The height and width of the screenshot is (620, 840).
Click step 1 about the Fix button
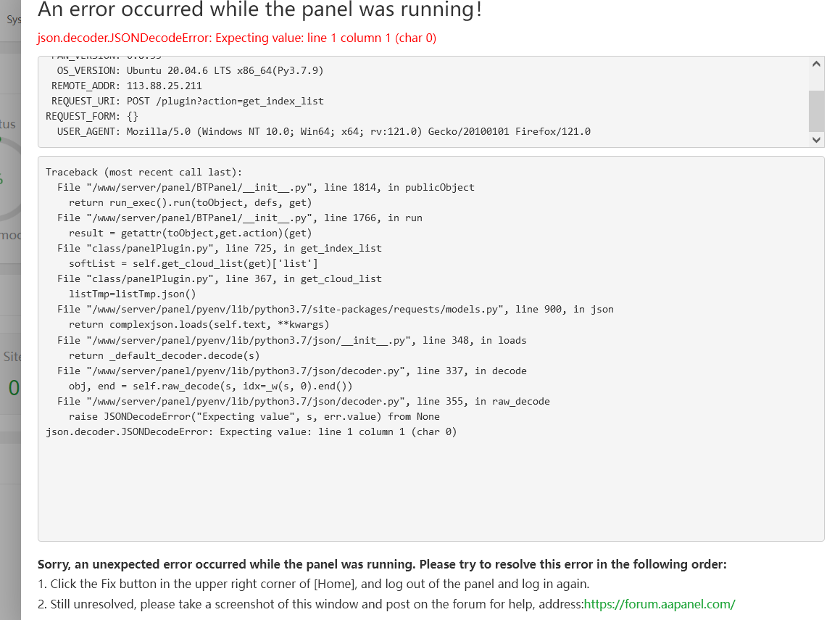click(x=313, y=584)
